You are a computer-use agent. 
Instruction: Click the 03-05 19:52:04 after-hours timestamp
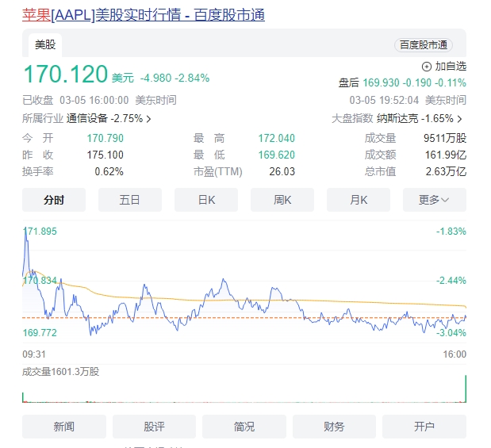(384, 100)
